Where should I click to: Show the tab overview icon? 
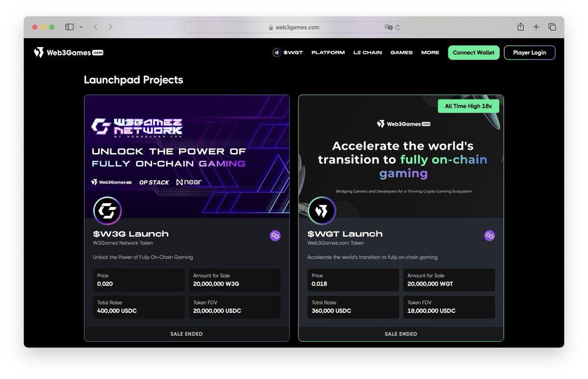(x=552, y=27)
